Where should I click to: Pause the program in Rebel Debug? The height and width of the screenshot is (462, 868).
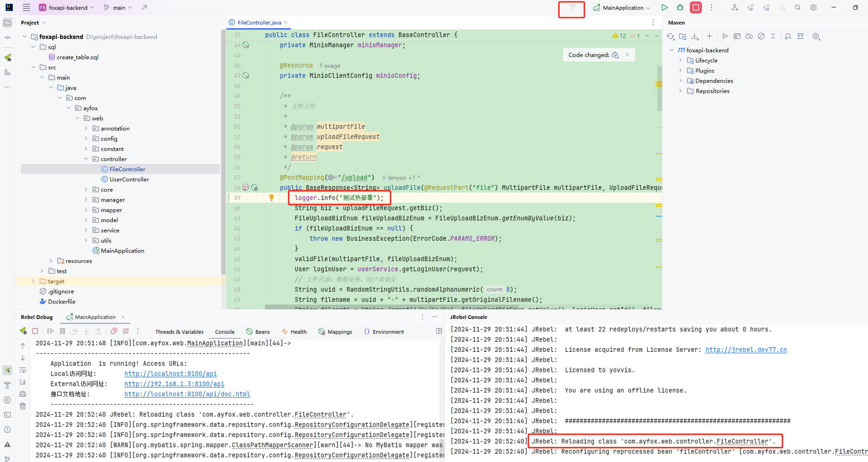[62, 331]
